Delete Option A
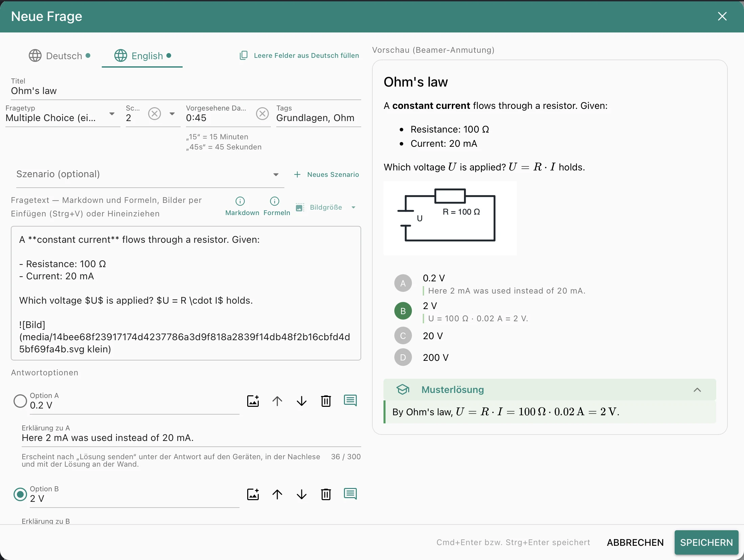Viewport: 744px width, 560px height. tap(326, 401)
